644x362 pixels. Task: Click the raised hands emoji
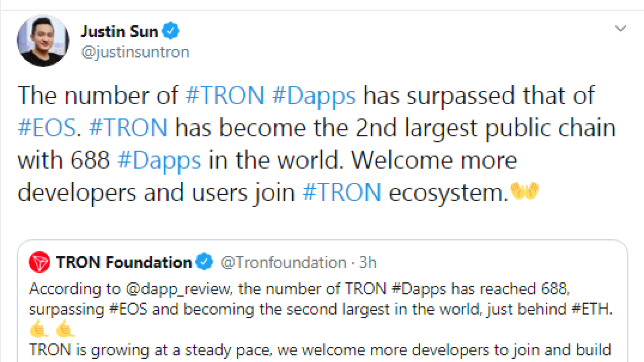[x=524, y=191]
